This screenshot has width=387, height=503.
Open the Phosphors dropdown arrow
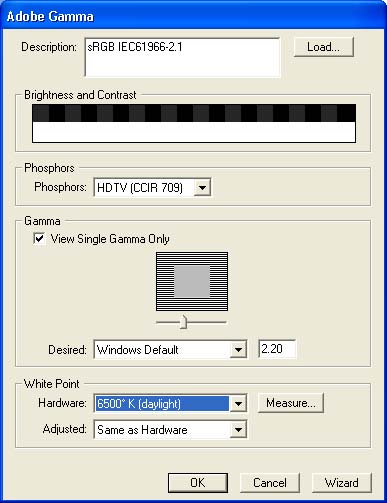click(x=202, y=187)
